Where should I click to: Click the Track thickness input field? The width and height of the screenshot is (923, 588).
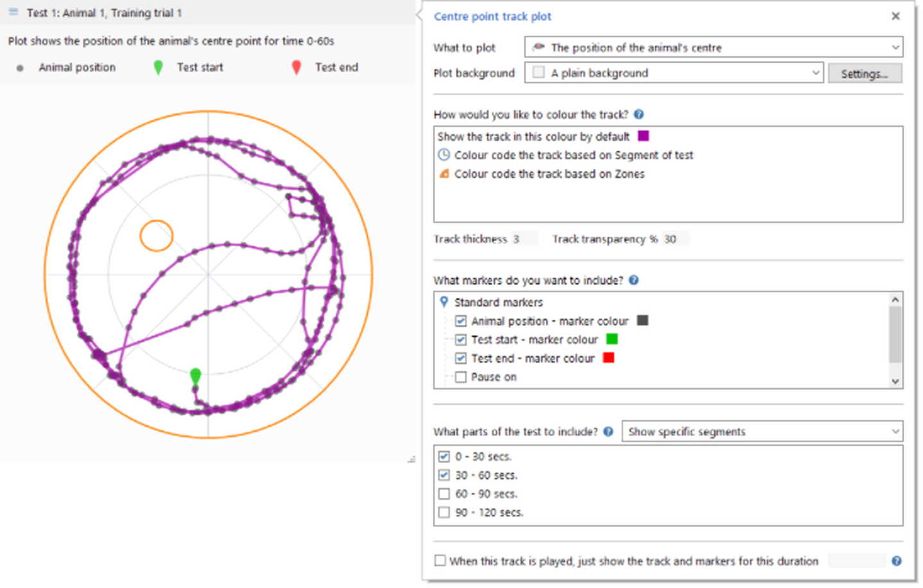tap(524, 239)
